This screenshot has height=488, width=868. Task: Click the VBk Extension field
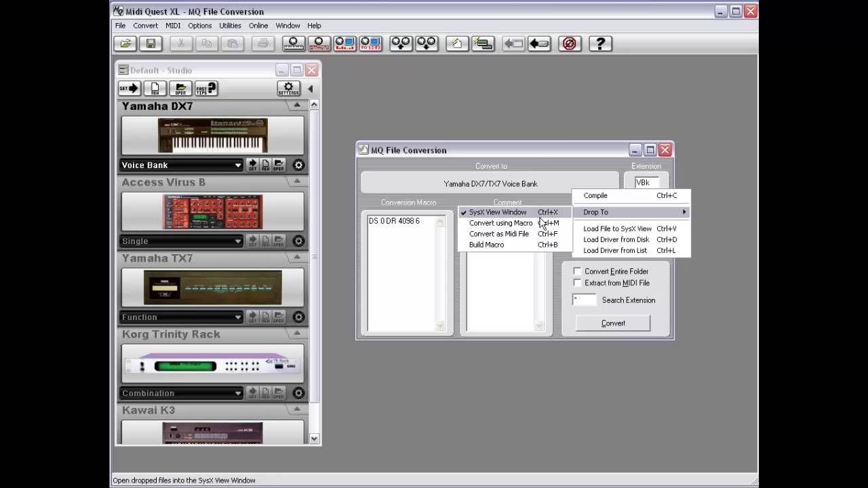tap(647, 182)
